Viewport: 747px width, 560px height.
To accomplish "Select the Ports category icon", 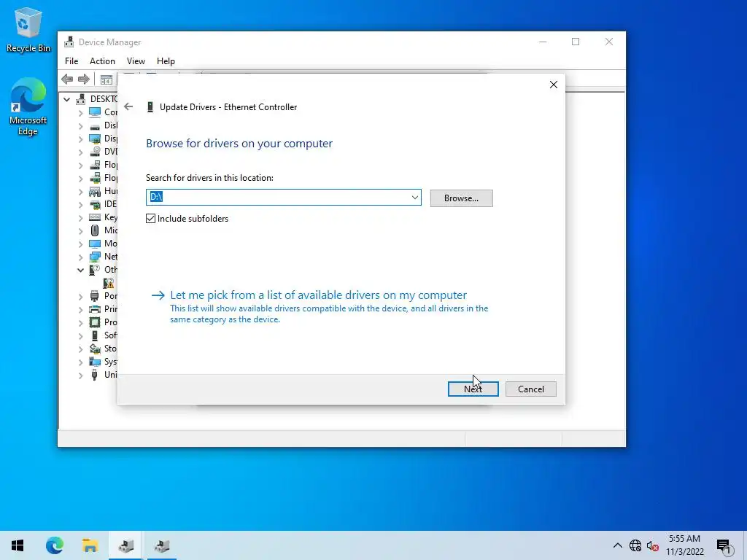I will [x=95, y=296].
